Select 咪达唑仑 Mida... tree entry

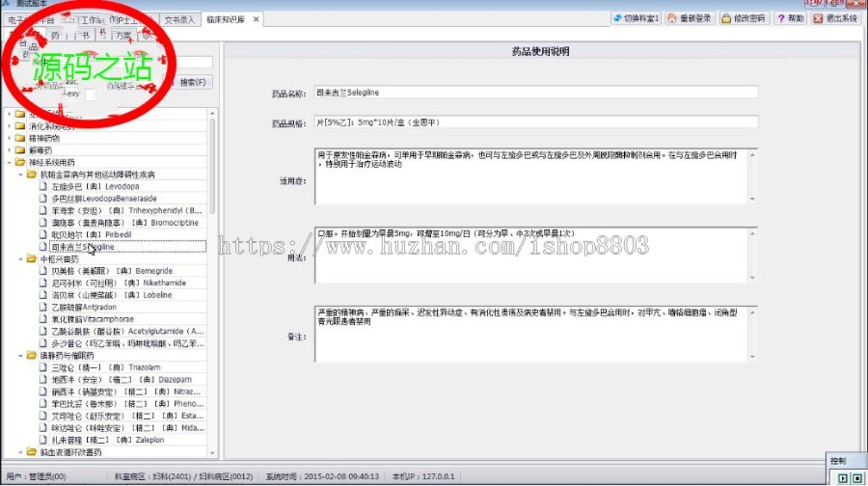(128, 428)
